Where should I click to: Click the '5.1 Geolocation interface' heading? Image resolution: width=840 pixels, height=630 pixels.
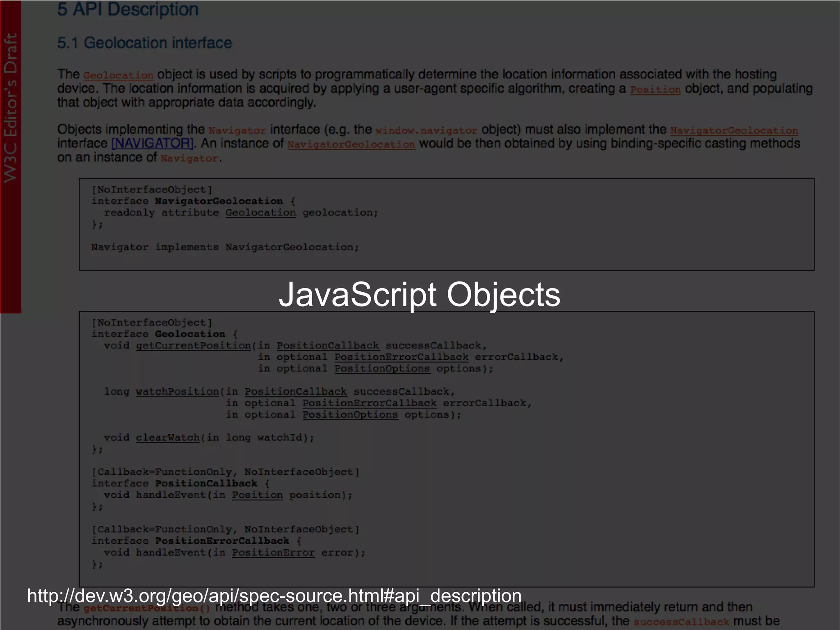(x=144, y=43)
